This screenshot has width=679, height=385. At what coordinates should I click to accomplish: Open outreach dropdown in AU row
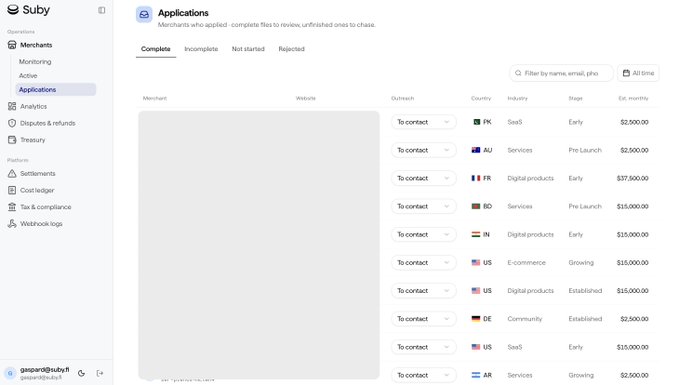424,150
